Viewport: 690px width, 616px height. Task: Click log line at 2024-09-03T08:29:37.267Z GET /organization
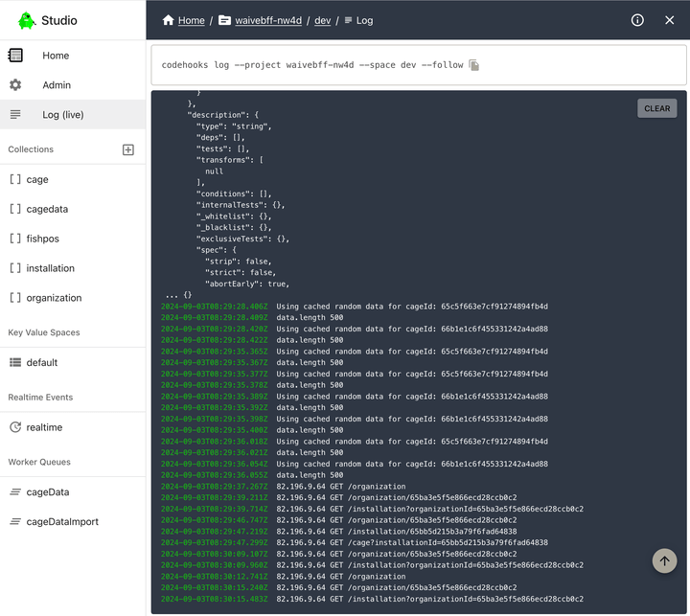[283, 487]
